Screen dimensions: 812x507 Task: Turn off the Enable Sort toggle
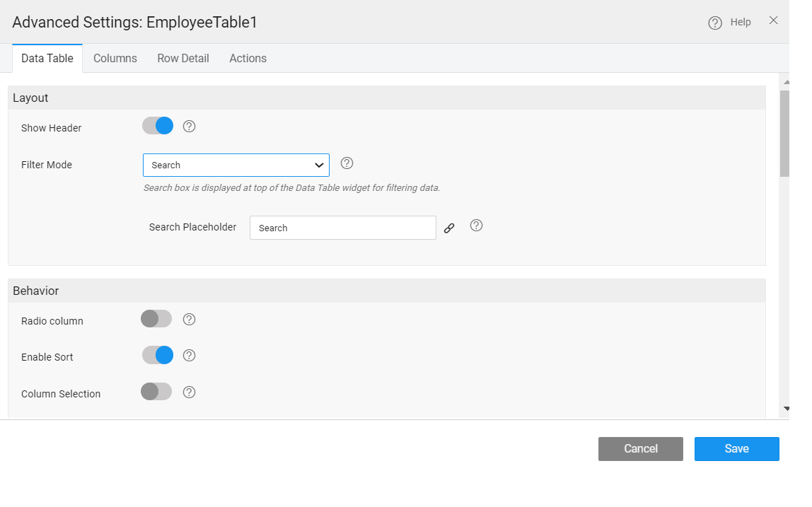point(158,356)
